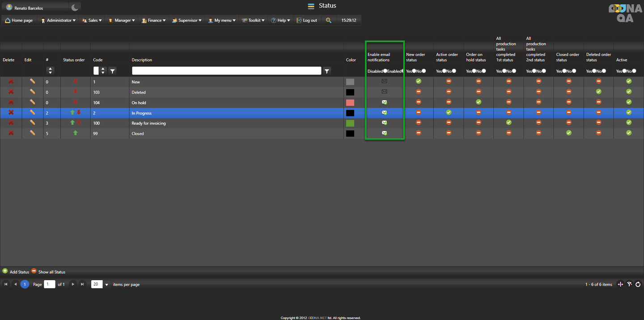Click the Description column filter icon
The image size is (644, 320).
[x=327, y=71]
